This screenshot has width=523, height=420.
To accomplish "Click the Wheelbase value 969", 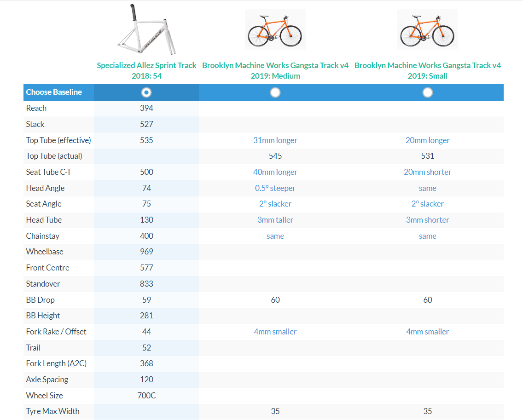I will point(146,252).
